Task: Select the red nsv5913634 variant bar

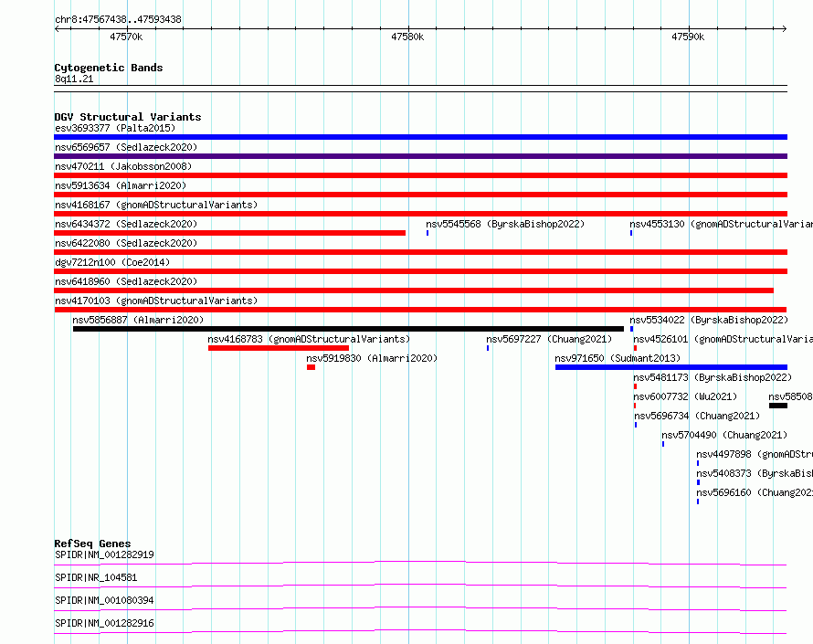Action: [420, 195]
